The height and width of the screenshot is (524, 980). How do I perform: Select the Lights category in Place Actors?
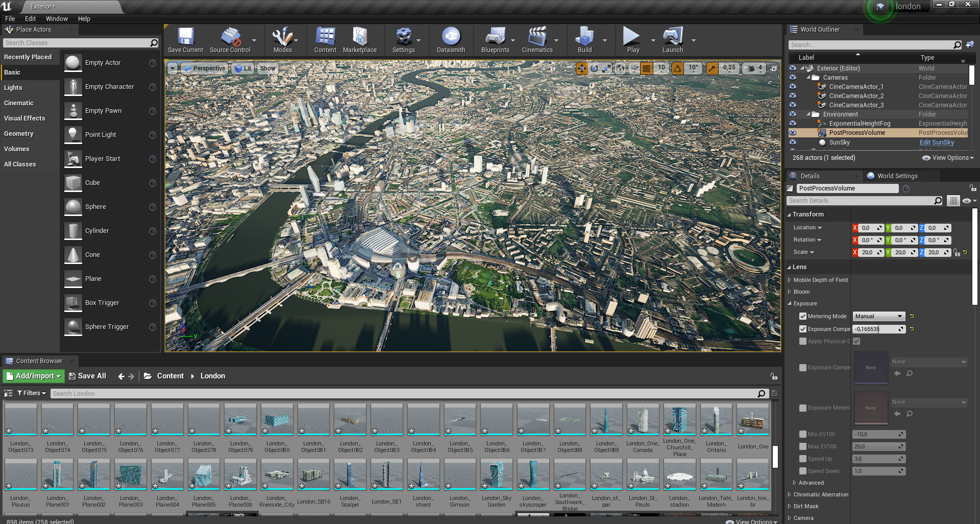13,88
